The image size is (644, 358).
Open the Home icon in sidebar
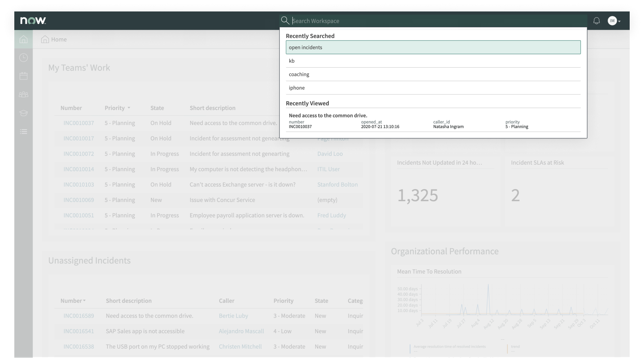pyautogui.click(x=24, y=39)
